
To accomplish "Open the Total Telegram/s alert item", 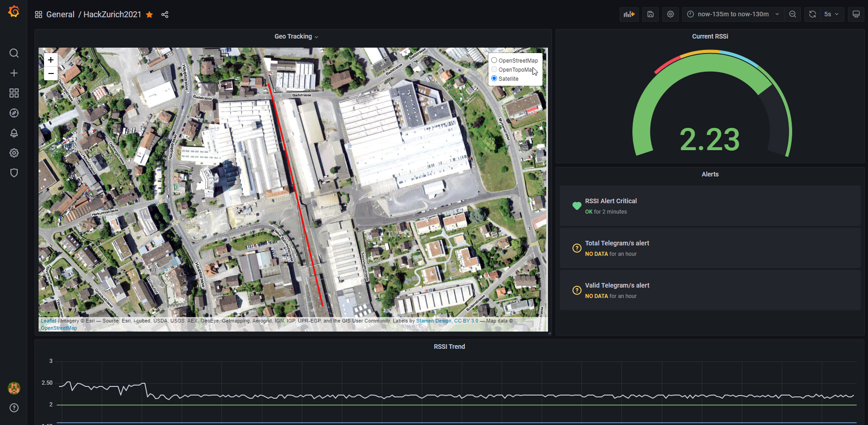I will point(617,243).
